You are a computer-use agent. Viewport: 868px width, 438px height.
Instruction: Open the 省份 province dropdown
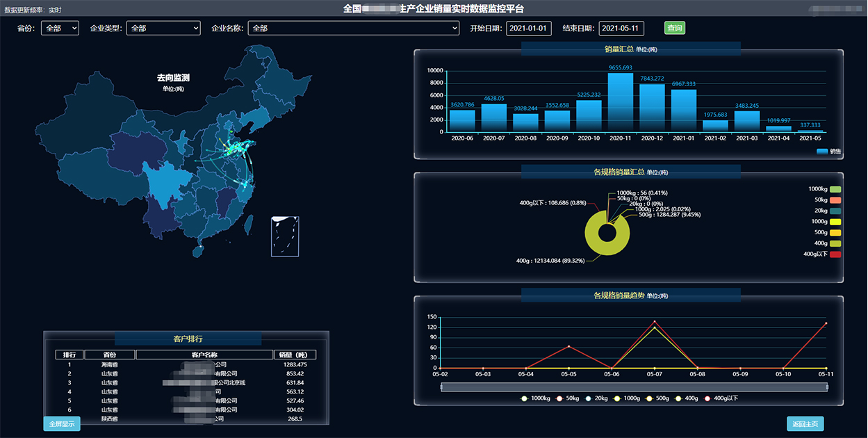(60, 29)
